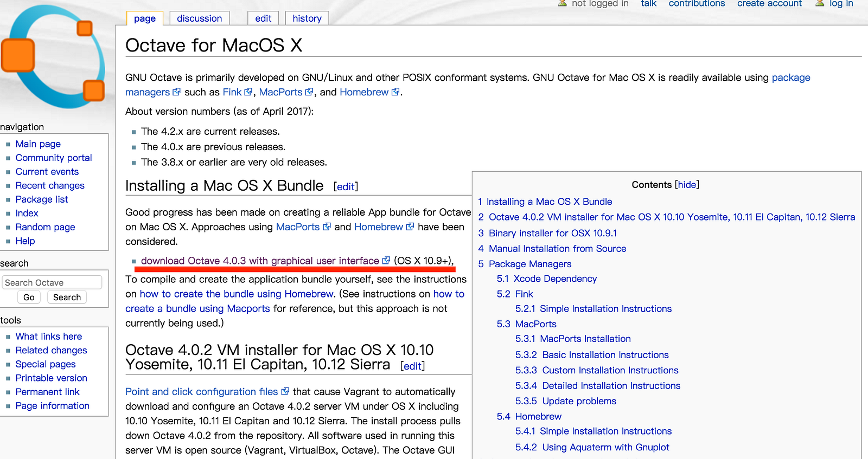This screenshot has height=459, width=868.
Task: Open 'Current events'
Action: (47, 171)
